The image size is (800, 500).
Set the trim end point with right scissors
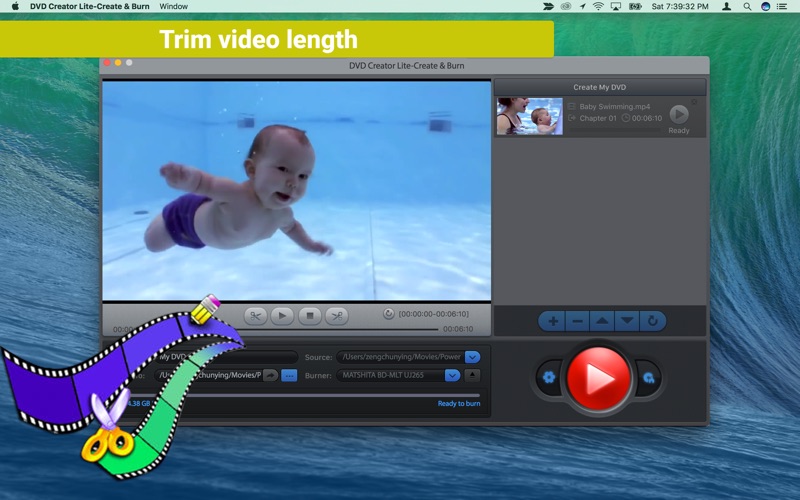pos(337,316)
